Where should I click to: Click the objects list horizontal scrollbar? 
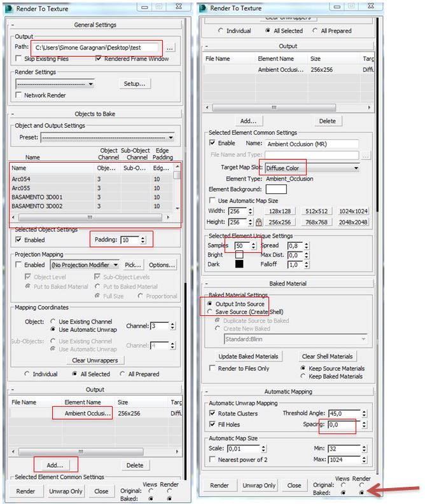90,217
